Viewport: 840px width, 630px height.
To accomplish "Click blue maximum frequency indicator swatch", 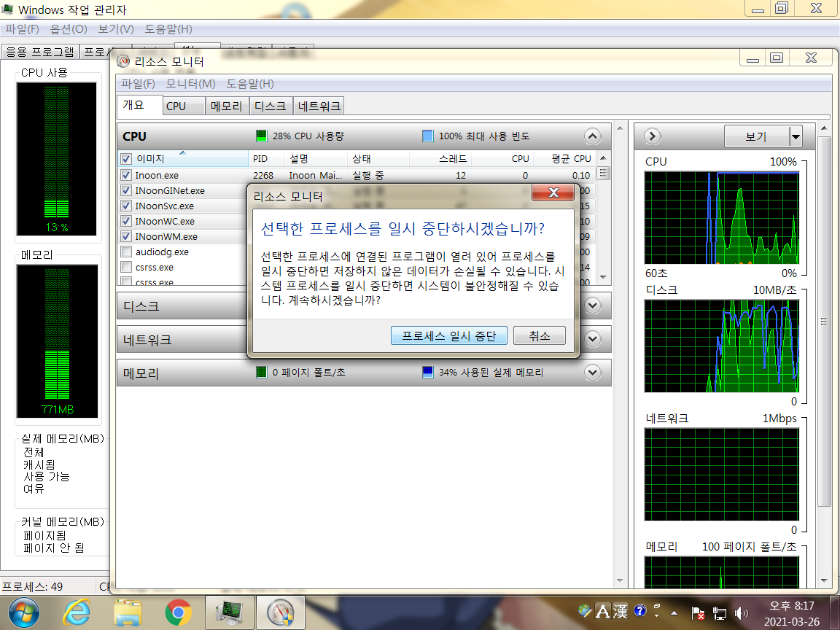I will 427,136.
